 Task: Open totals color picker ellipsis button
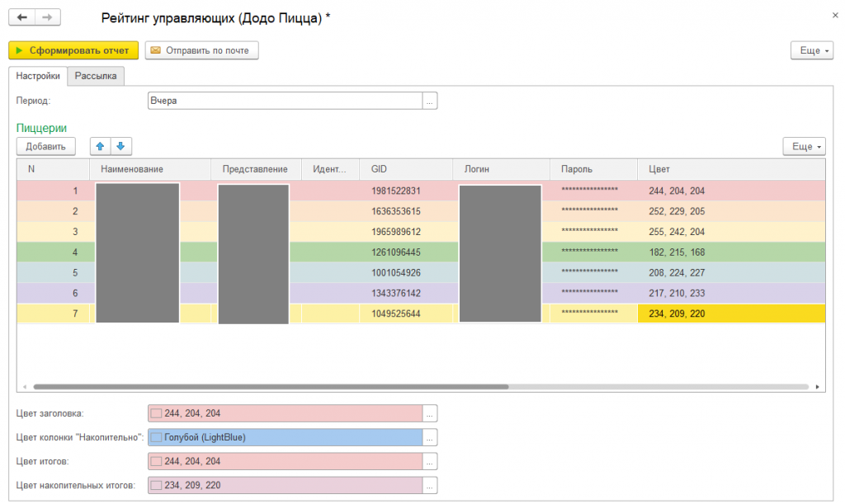430,461
